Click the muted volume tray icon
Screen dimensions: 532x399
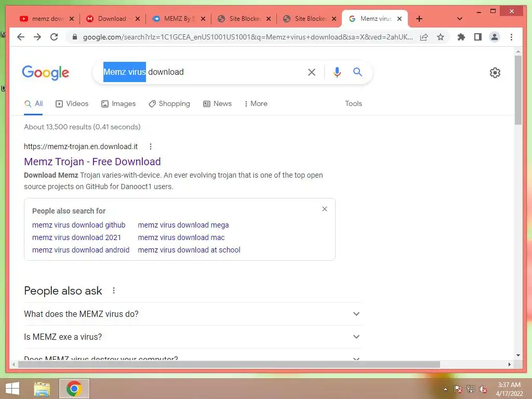pyautogui.click(x=483, y=389)
